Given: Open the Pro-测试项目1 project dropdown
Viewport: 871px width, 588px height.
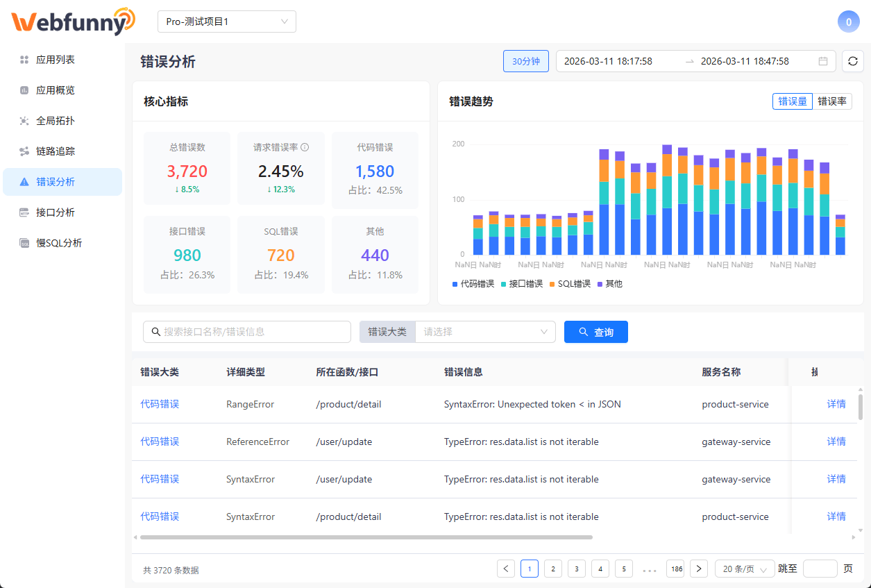Looking at the screenshot, I should (227, 22).
